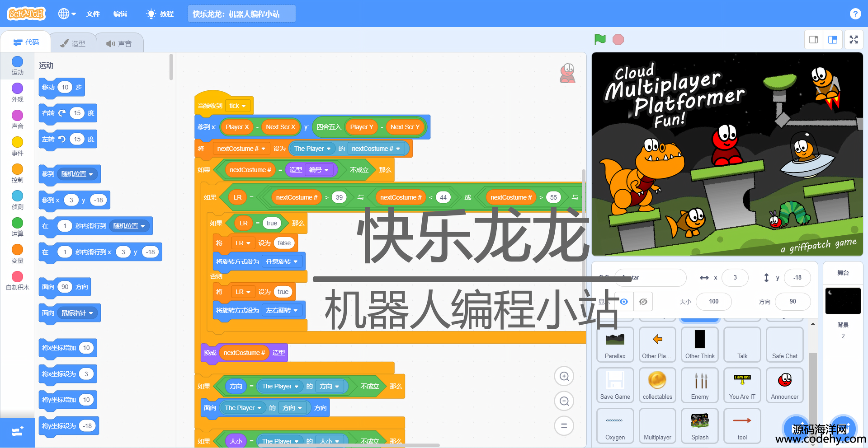
Task: Reset workspace zoom to default
Action: tap(564, 425)
